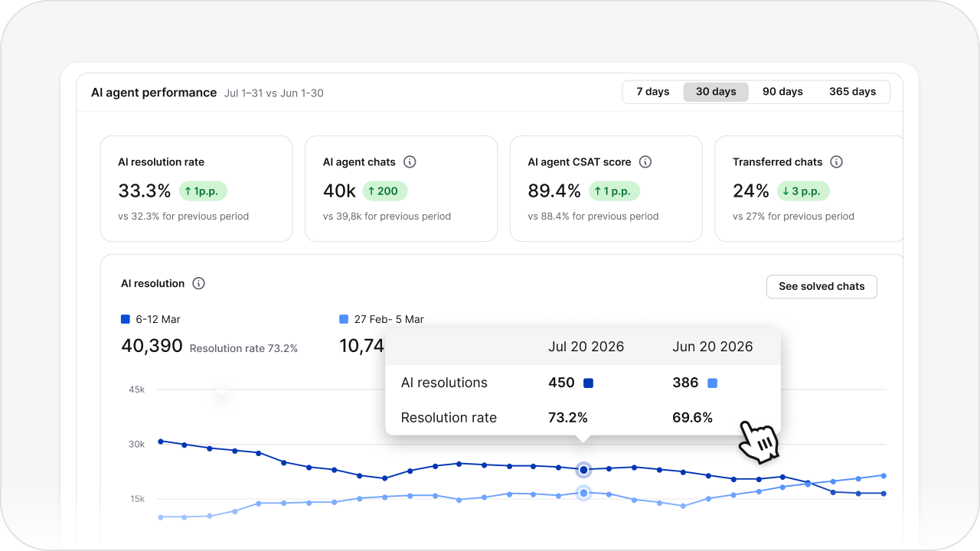Click the Jul 20 2026 column header in tooltip
Screen dimensions: 980x551
tap(586, 346)
